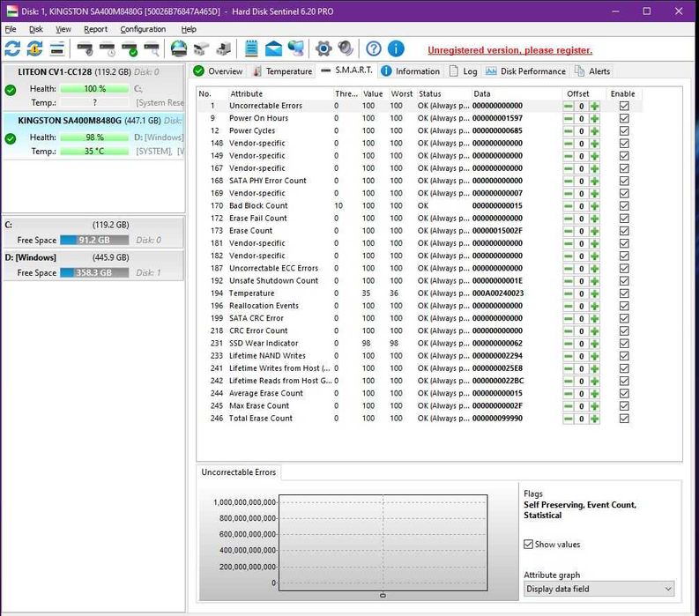
Task: Toggle Enable checkbox for Power Cycles
Action: point(624,131)
